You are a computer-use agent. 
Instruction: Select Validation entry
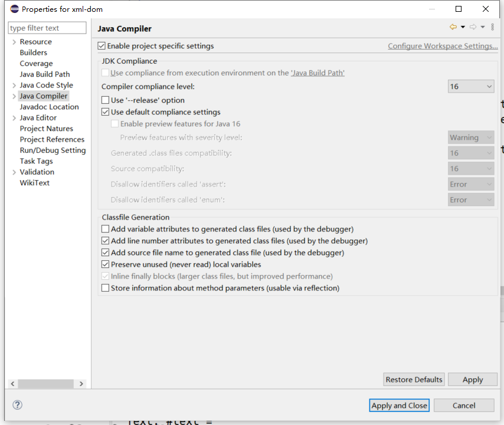tap(37, 172)
